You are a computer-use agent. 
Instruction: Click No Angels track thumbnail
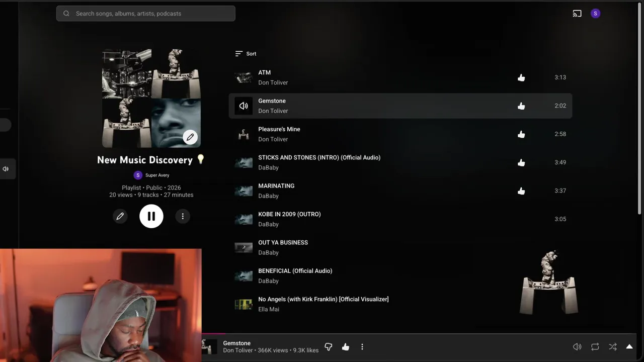(x=244, y=304)
